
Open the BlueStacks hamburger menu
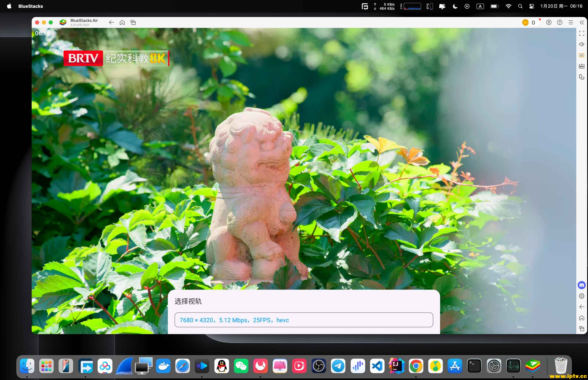(x=571, y=23)
